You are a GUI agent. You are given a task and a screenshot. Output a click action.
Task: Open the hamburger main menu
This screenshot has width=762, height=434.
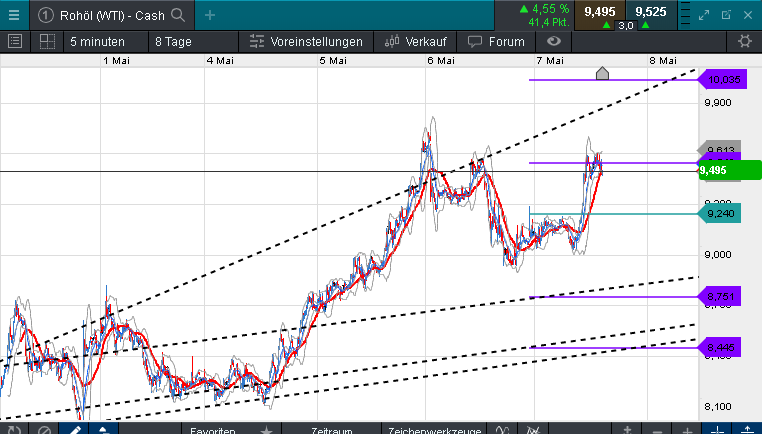tap(14, 15)
